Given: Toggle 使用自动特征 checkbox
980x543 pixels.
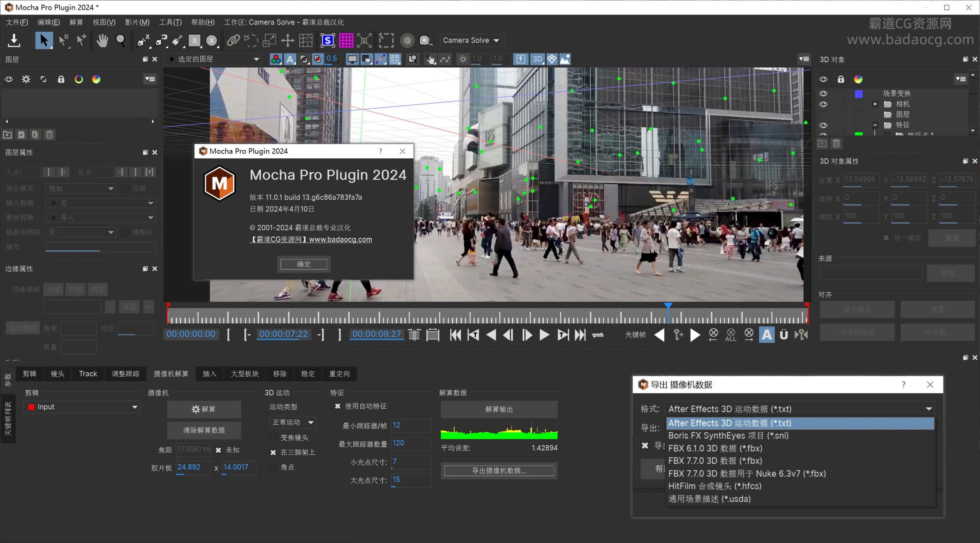Looking at the screenshot, I should pyautogui.click(x=338, y=406).
